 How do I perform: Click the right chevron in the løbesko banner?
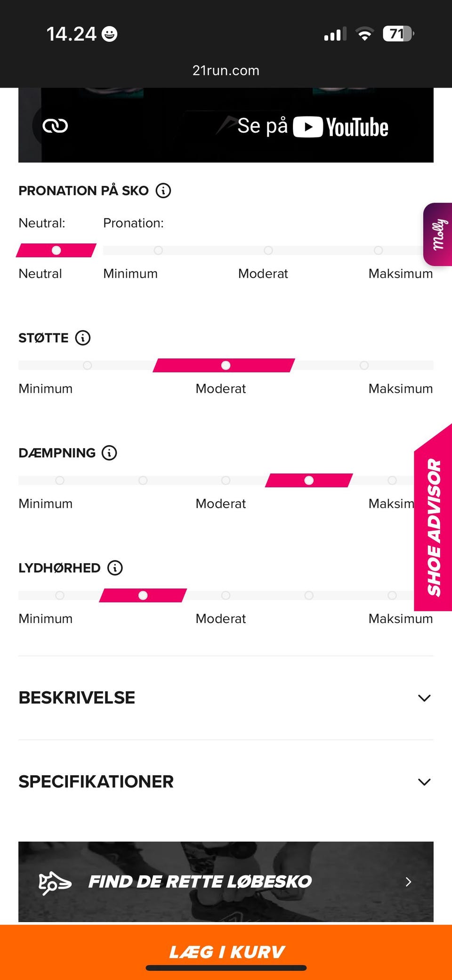[408, 882]
